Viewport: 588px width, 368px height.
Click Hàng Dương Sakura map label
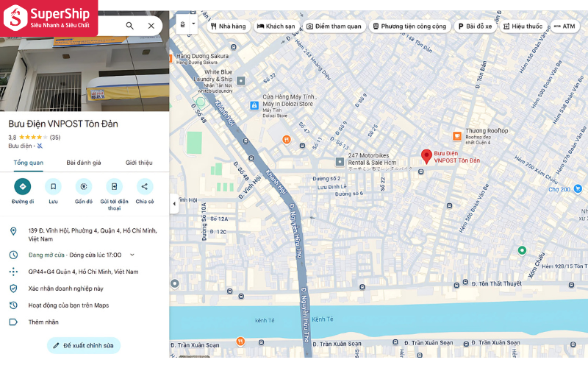pos(203,56)
